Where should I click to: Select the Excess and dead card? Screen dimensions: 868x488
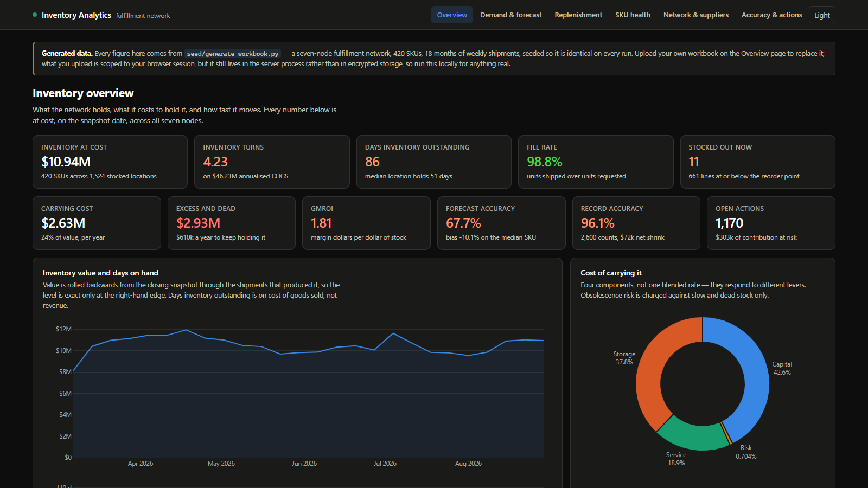pyautogui.click(x=232, y=223)
